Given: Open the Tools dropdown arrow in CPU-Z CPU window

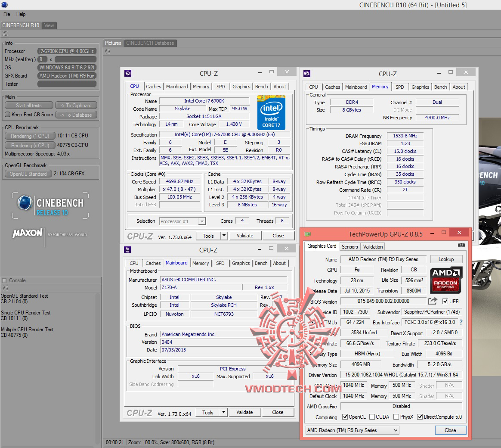Looking at the screenshot, I should tap(224, 236).
